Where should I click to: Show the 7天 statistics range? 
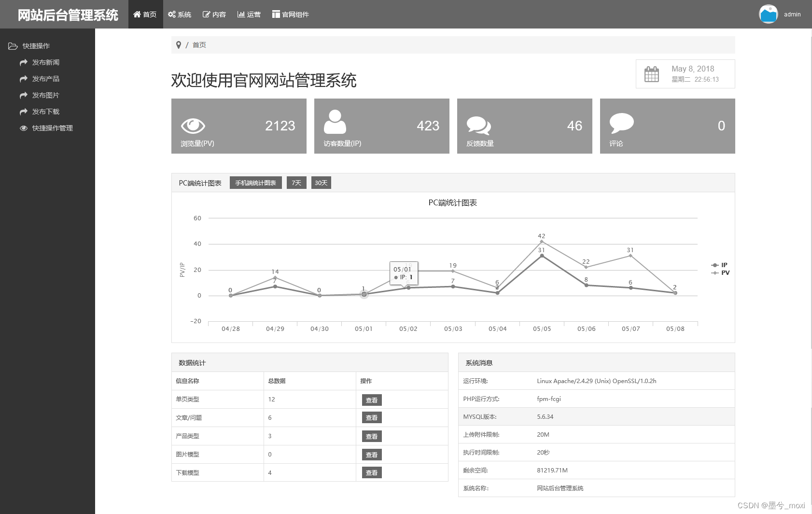(x=296, y=183)
